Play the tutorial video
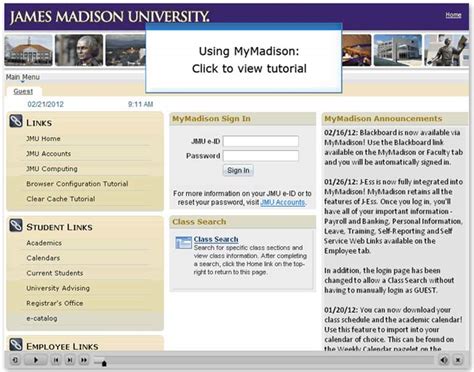This screenshot has width=474, height=372. tap(36, 360)
